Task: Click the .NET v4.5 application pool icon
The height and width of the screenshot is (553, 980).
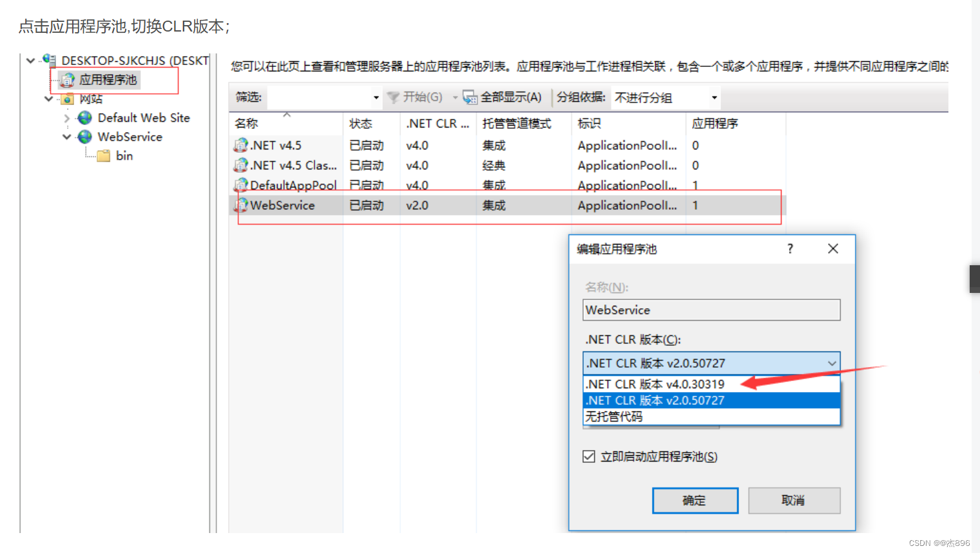Action: pyautogui.click(x=239, y=145)
